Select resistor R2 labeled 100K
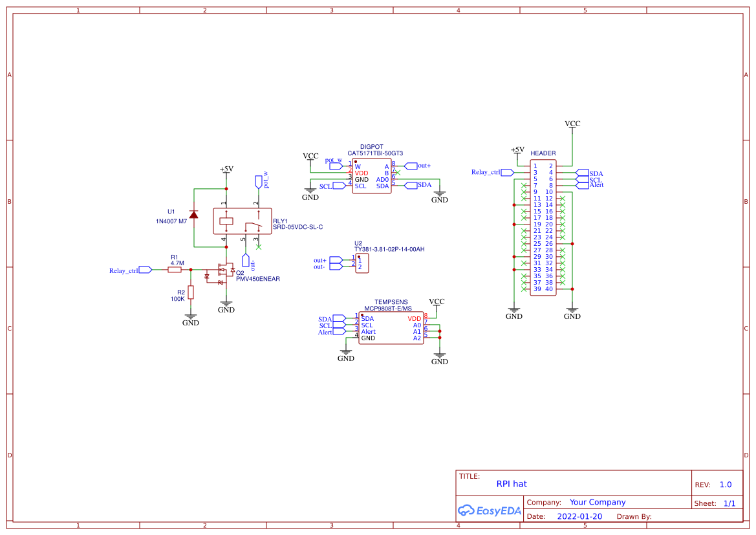 (x=189, y=292)
